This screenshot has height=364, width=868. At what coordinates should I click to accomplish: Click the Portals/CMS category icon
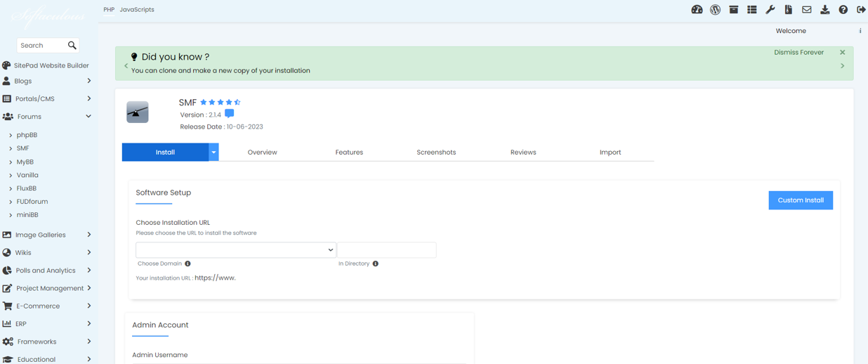click(6, 99)
